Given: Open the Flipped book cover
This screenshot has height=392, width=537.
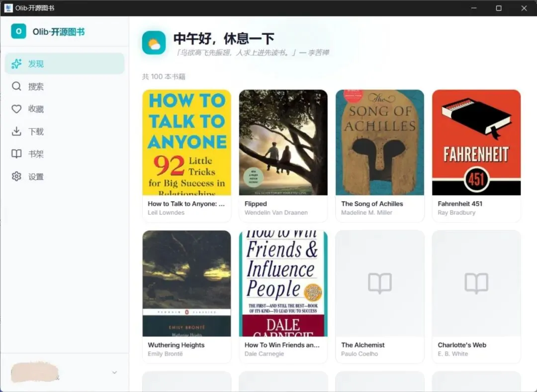Looking at the screenshot, I should coord(283,143).
